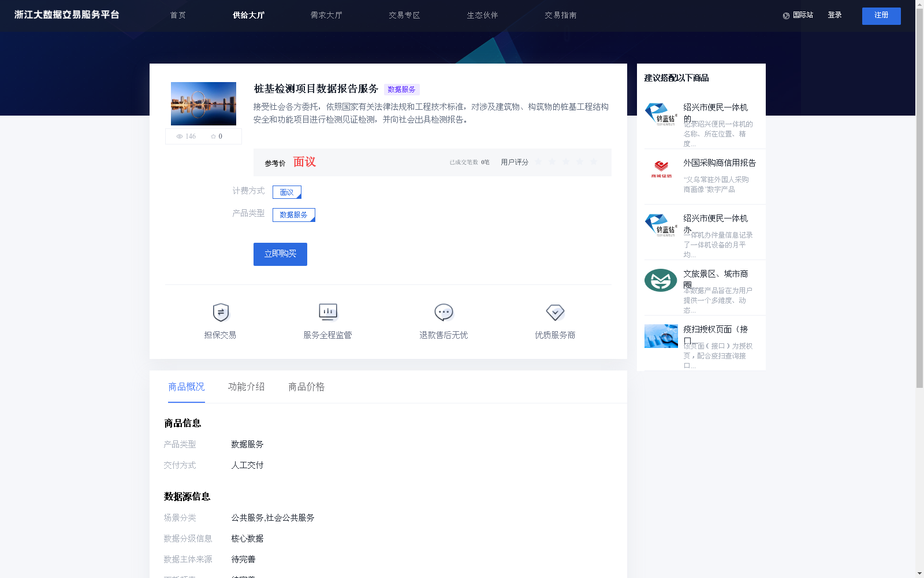The height and width of the screenshot is (578, 924).
Task: Switch to the 功能介绍 tab
Action: (247, 387)
